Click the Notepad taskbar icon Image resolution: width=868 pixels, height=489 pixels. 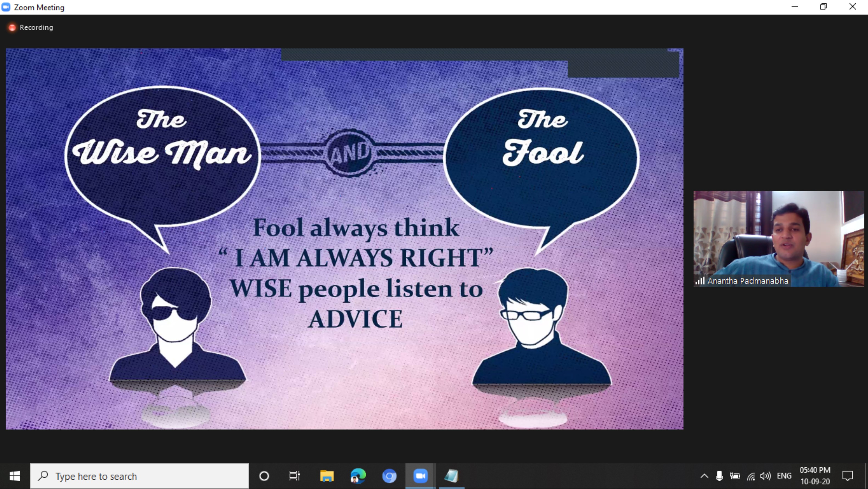pos(451,476)
